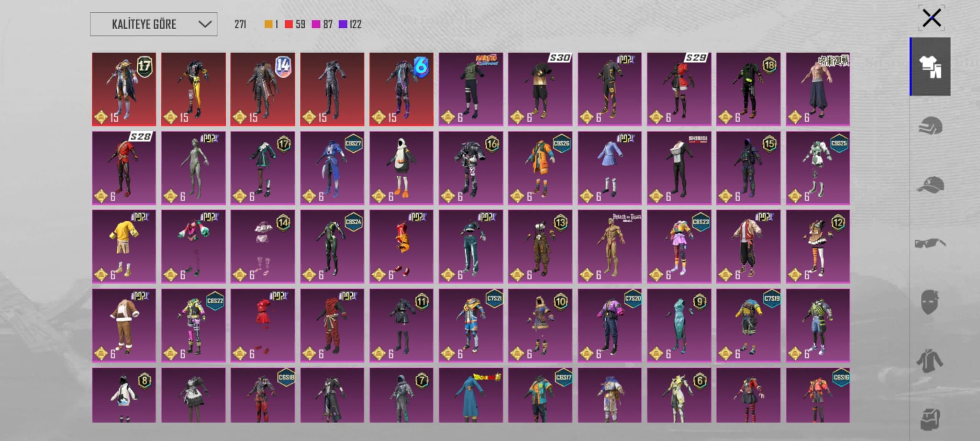Open the helmet category in sidebar
Viewport: 980px width, 441px height.
click(930, 125)
